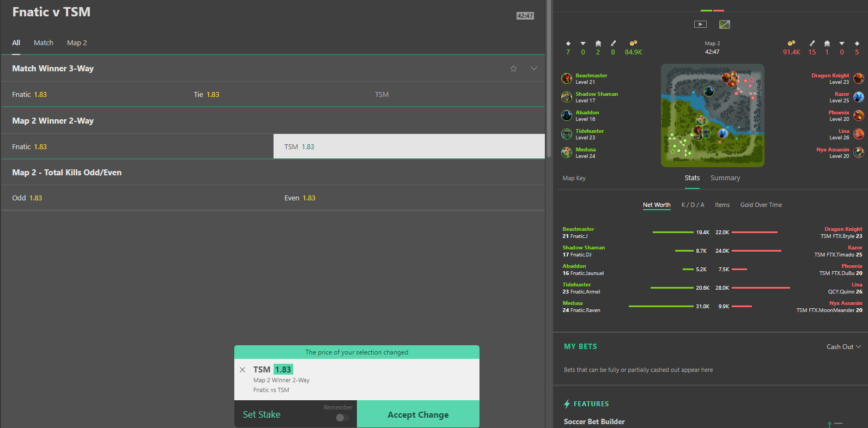The height and width of the screenshot is (428, 868).
Task: Select the All markets tab
Action: click(16, 43)
